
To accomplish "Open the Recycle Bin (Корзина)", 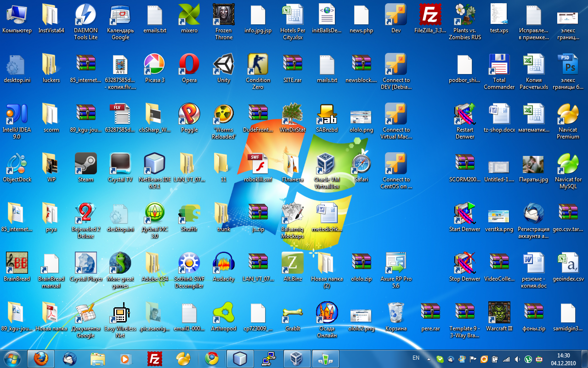I will click(396, 313).
